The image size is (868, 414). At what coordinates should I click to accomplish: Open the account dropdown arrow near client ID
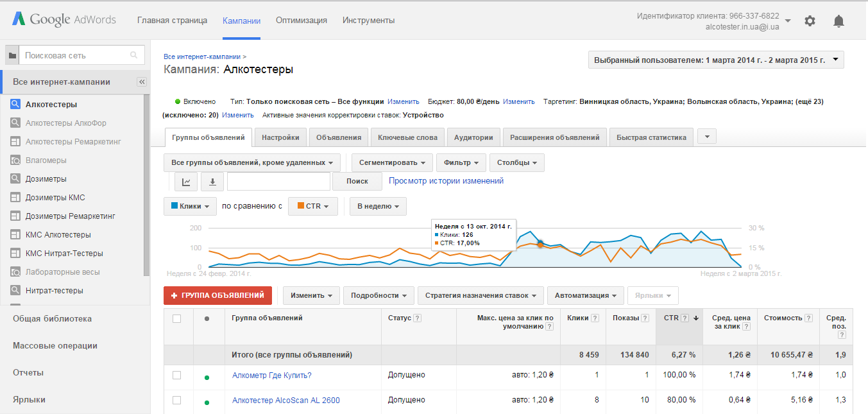(x=788, y=20)
